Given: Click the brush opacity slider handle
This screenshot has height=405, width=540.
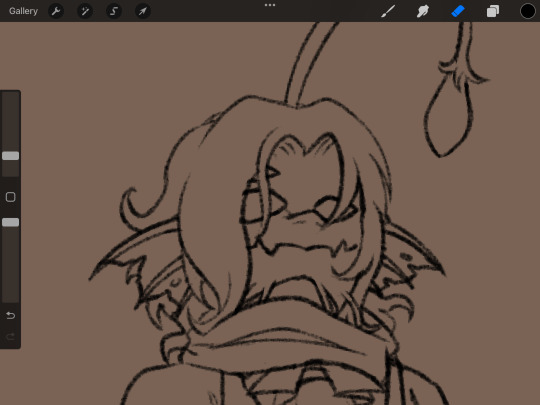Looking at the screenshot, I should pos(11,222).
